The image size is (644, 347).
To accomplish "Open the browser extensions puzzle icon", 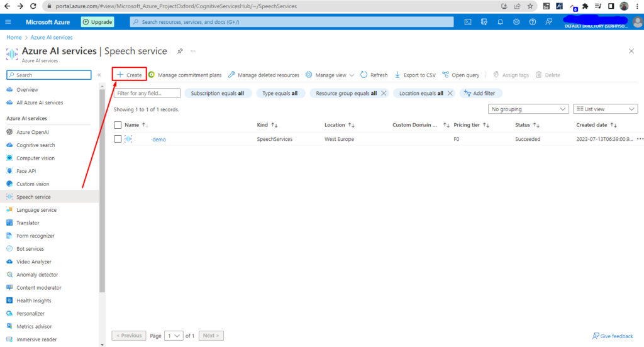I will click(x=586, y=6).
